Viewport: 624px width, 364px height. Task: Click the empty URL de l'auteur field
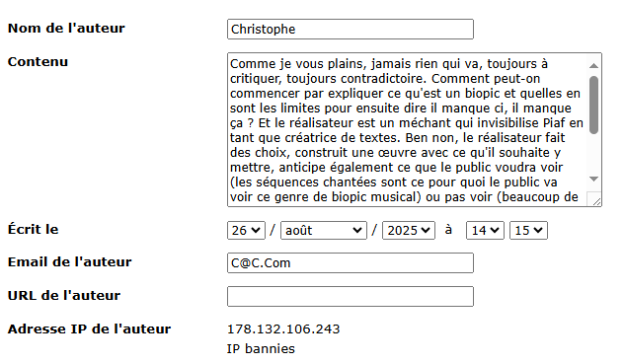point(351,296)
